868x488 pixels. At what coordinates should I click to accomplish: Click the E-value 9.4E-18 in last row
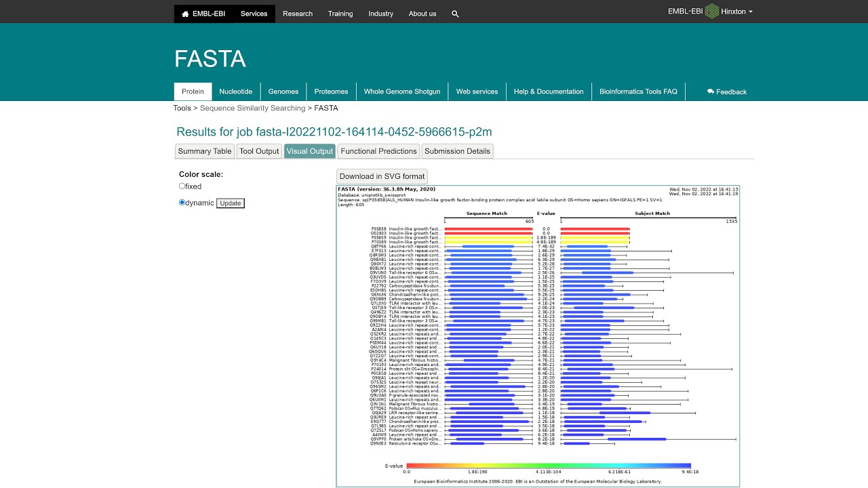tap(546, 443)
